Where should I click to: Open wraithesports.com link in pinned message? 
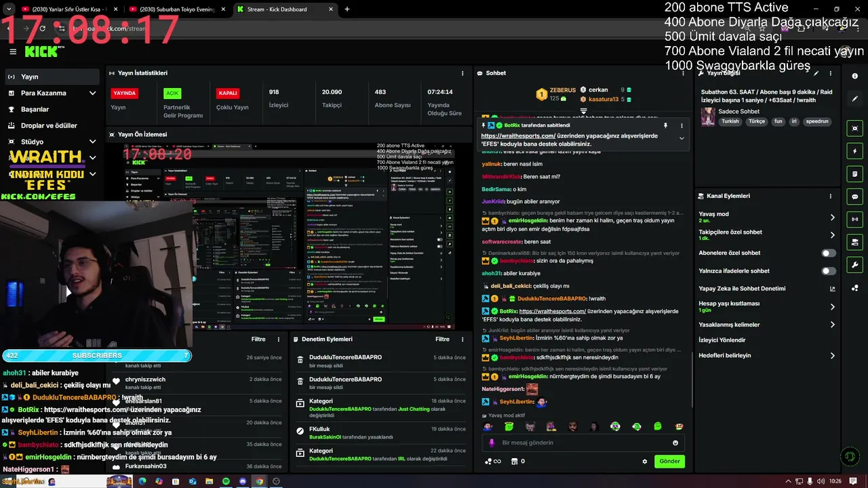[518, 136]
